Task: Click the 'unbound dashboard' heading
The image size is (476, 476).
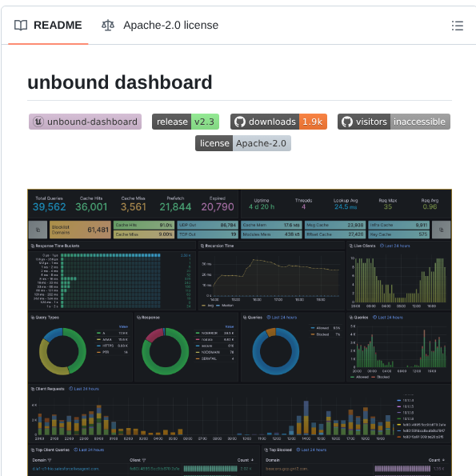Action: (x=120, y=82)
